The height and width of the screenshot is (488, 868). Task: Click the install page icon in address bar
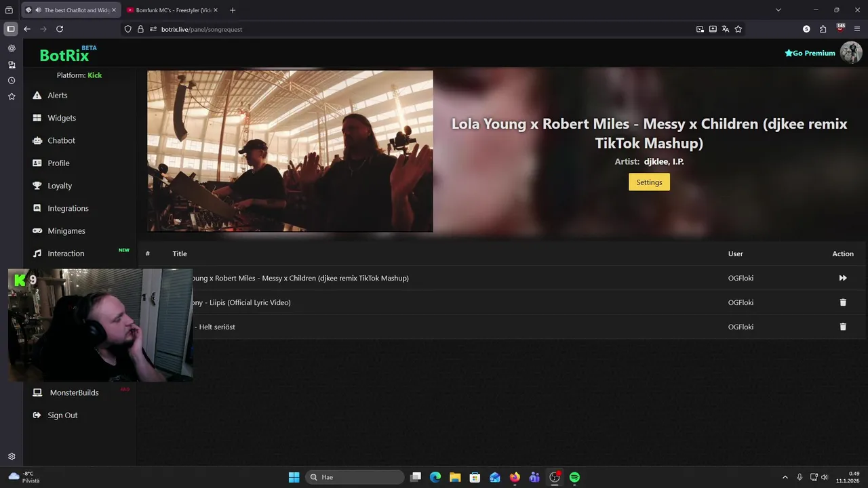point(713,29)
